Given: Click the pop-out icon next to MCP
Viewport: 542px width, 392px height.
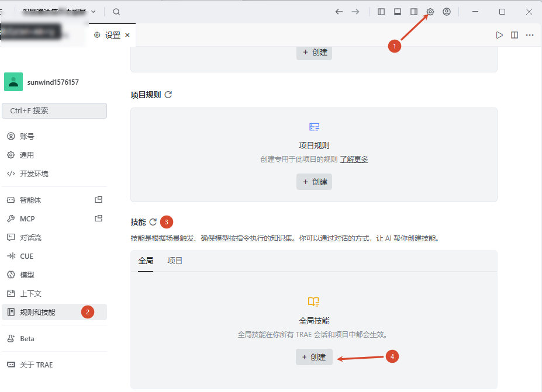Looking at the screenshot, I should [98, 218].
